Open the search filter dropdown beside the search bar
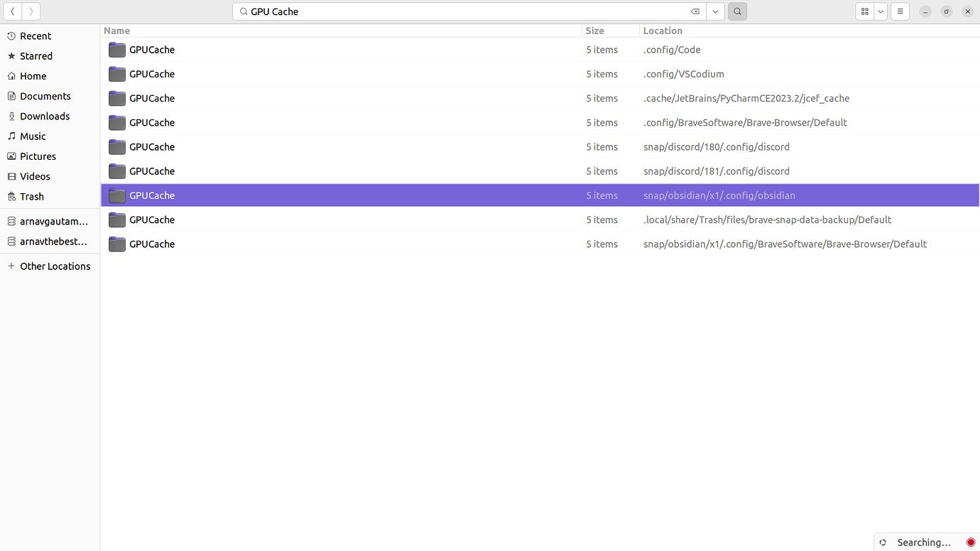This screenshot has width=980, height=551. pos(715,11)
